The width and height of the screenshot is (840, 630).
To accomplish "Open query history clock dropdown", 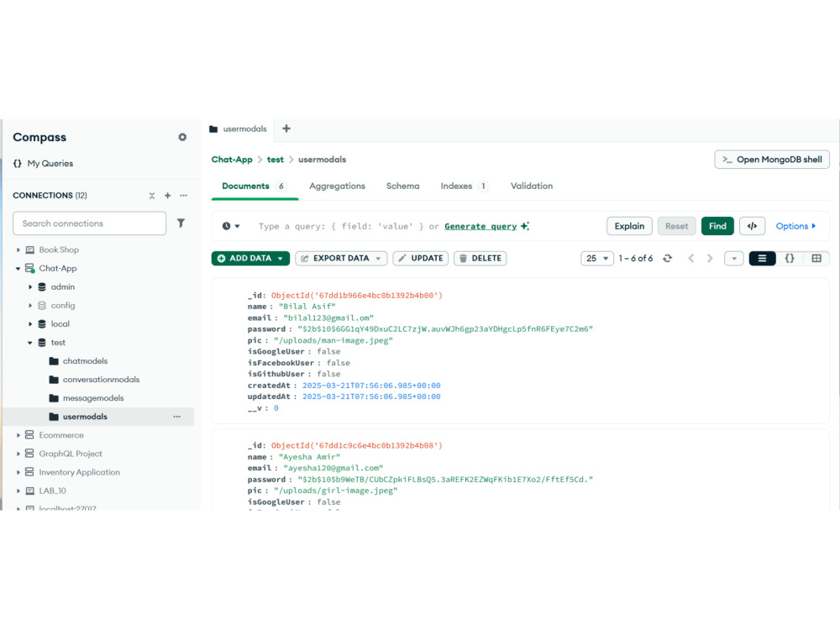I will coord(231,226).
